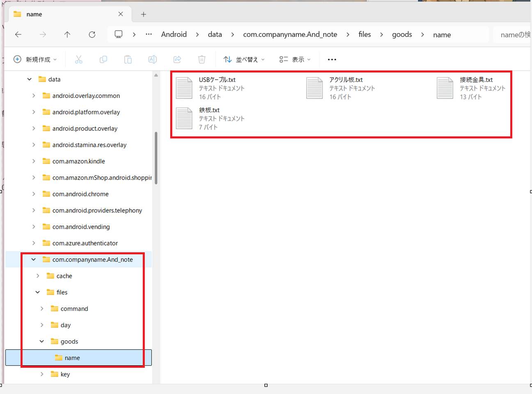Click the Copy icon in toolbar

click(103, 59)
